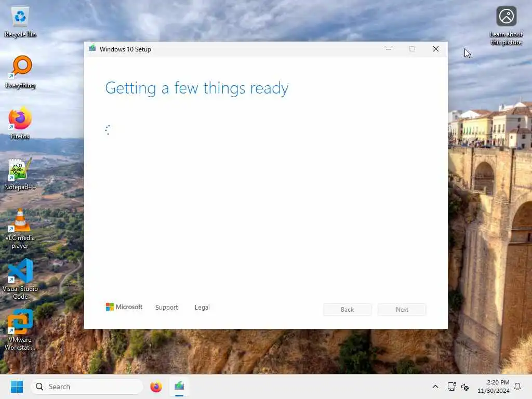Open the Windows Start menu
Screen dimensions: 532x399
17,387
